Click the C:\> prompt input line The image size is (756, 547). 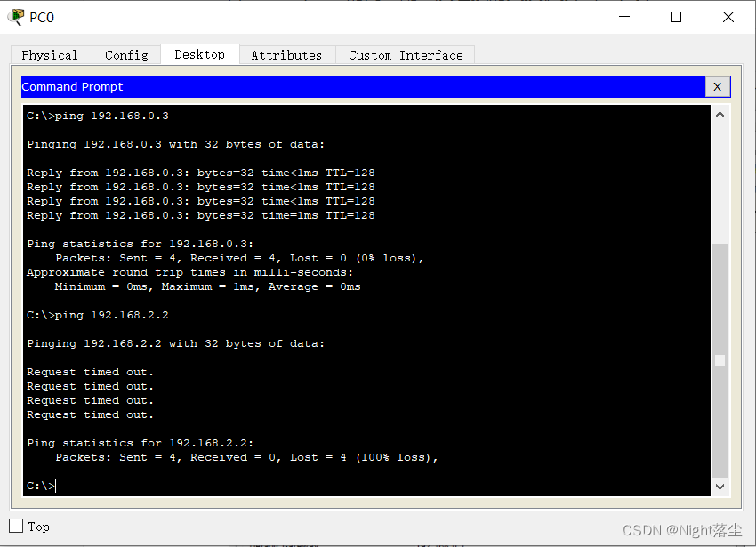(42, 486)
